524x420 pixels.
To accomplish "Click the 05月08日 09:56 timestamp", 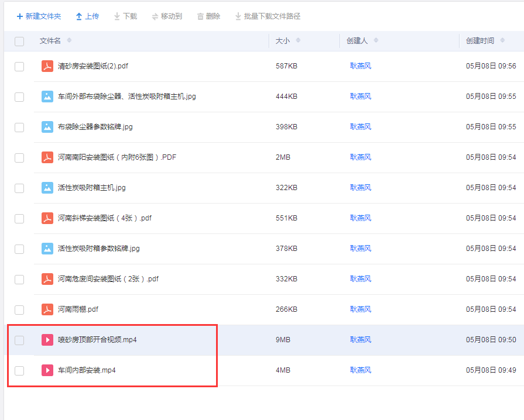I will pos(491,66).
